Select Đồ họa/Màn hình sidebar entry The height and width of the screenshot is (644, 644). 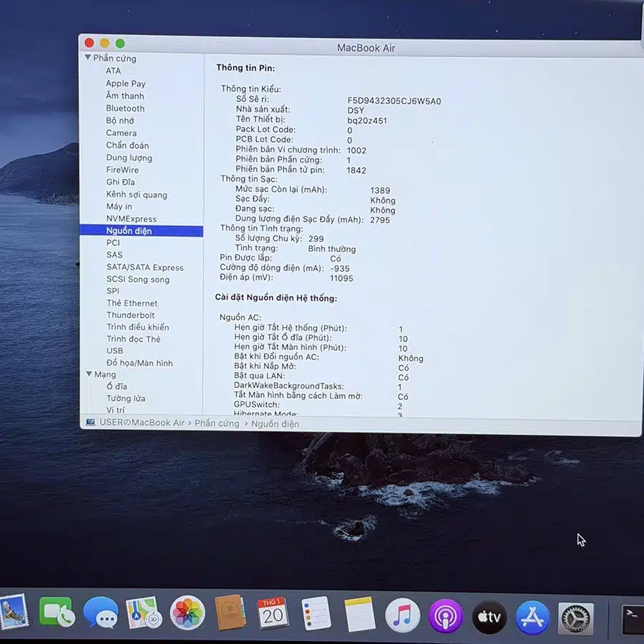(140, 363)
